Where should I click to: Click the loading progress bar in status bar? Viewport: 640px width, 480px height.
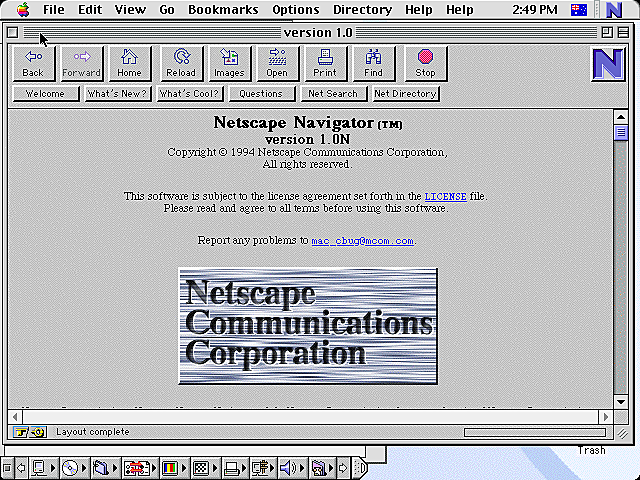click(535, 432)
